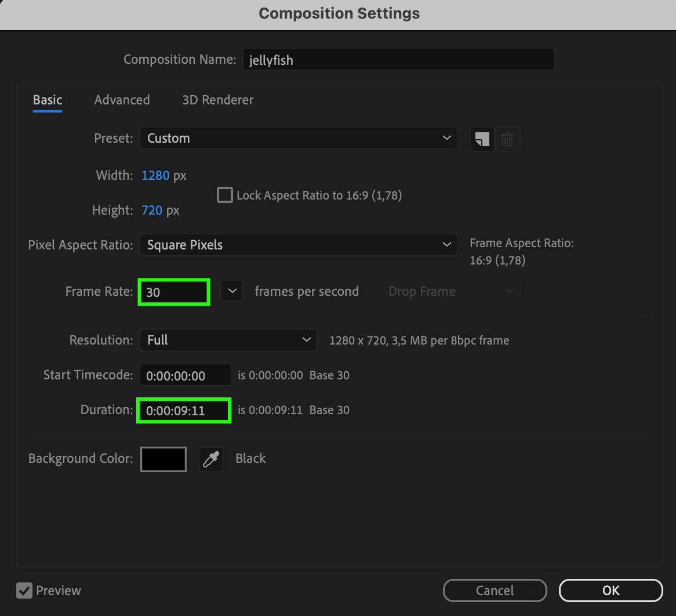676x616 pixels.
Task: Edit the Duration timecode field
Action: (184, 411)
